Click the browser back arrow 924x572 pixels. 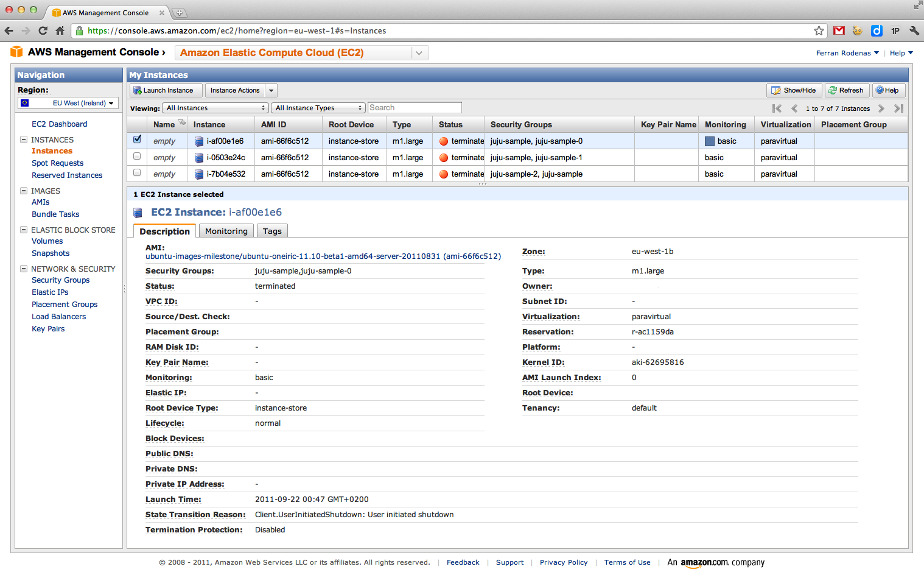pyautogui.click(x=9, y=30)
